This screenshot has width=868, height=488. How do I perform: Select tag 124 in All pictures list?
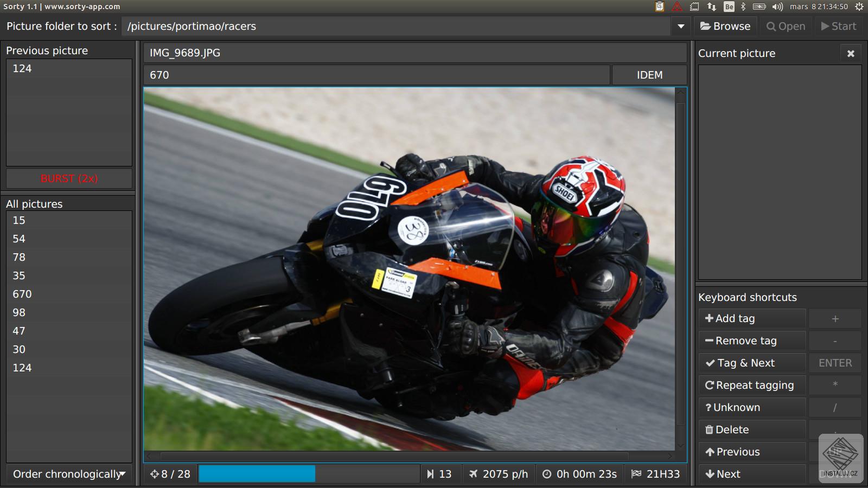tap(69, 368)
